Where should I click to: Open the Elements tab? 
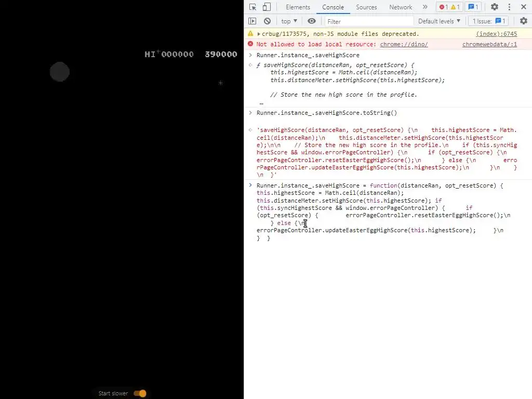coord(298,7)
